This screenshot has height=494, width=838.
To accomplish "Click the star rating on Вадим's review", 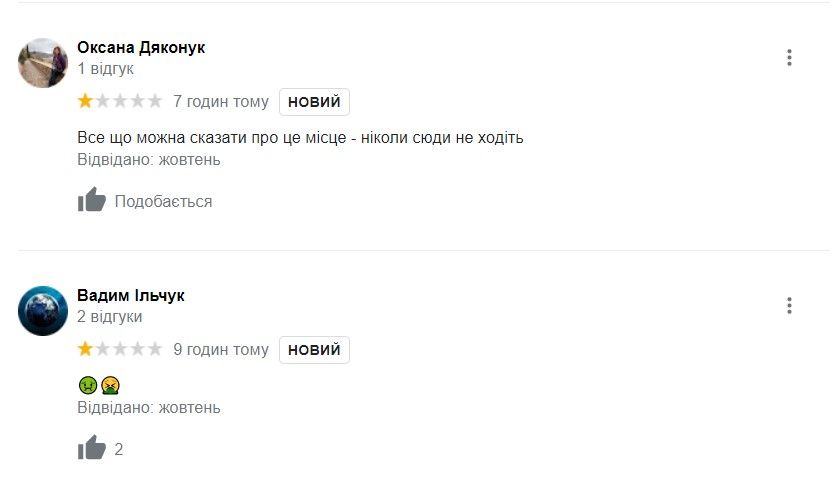I will [x=119, y=349].
